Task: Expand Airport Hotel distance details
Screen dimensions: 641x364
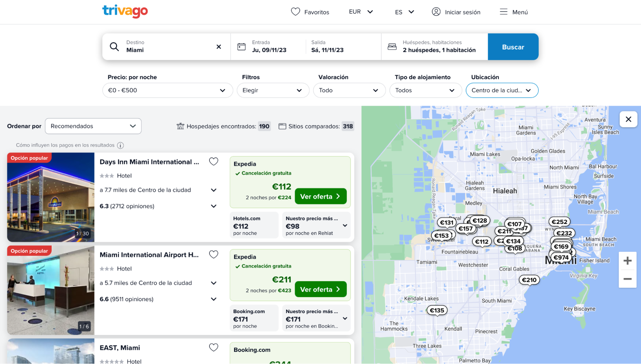Action: pos(214,283)
